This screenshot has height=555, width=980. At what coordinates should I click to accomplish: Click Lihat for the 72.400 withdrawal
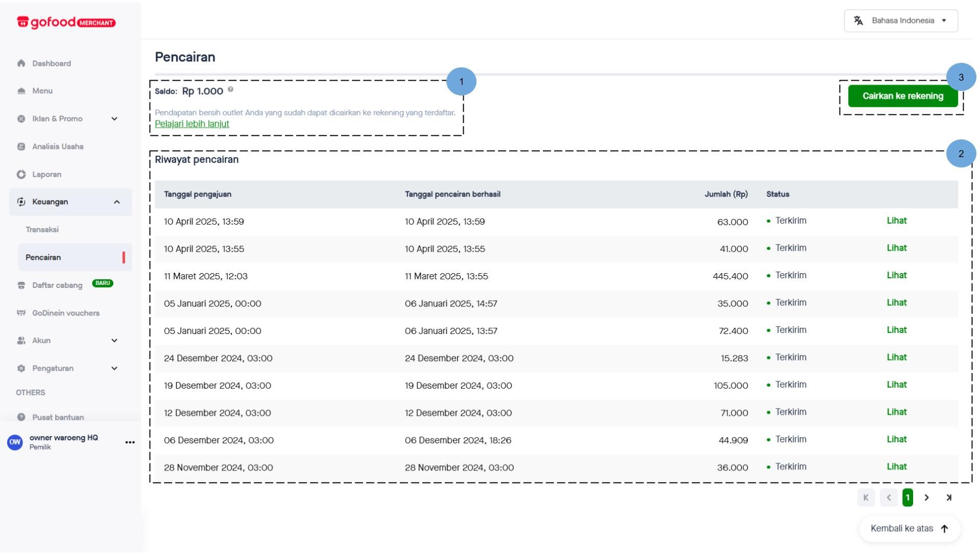(897, 330)
